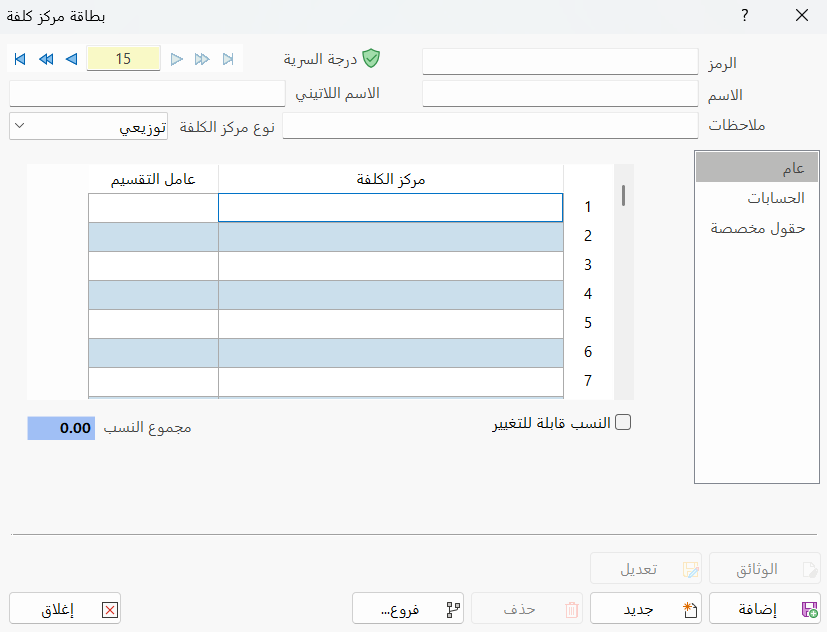Click the New (جديد) button
This screenshot has height=632, width=827.
pyautogui.click(x=646, y=608)
